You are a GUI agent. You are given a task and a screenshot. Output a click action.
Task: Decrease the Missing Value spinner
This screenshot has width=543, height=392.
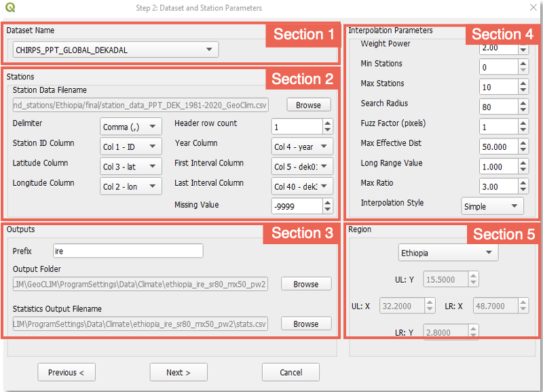coord(328,210)
